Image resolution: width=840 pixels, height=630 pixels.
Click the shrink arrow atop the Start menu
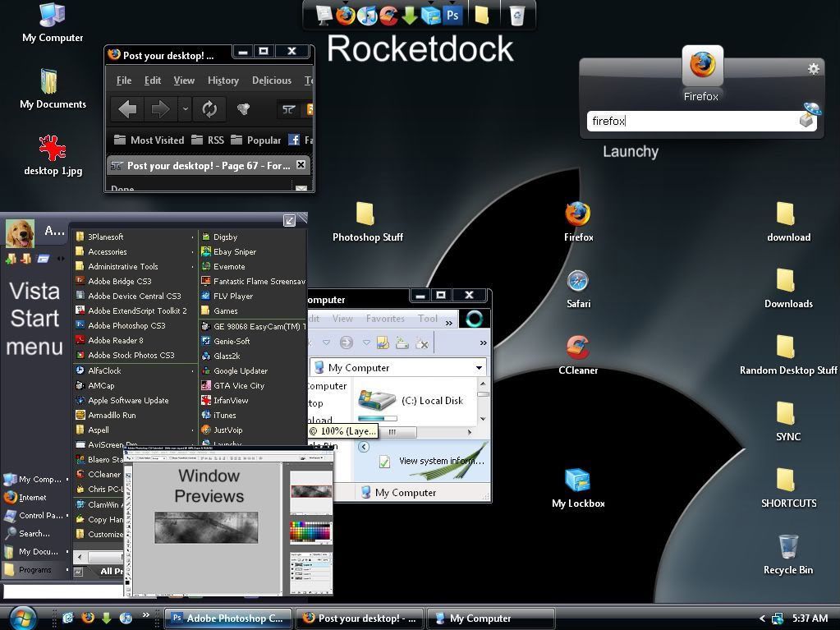289,220
